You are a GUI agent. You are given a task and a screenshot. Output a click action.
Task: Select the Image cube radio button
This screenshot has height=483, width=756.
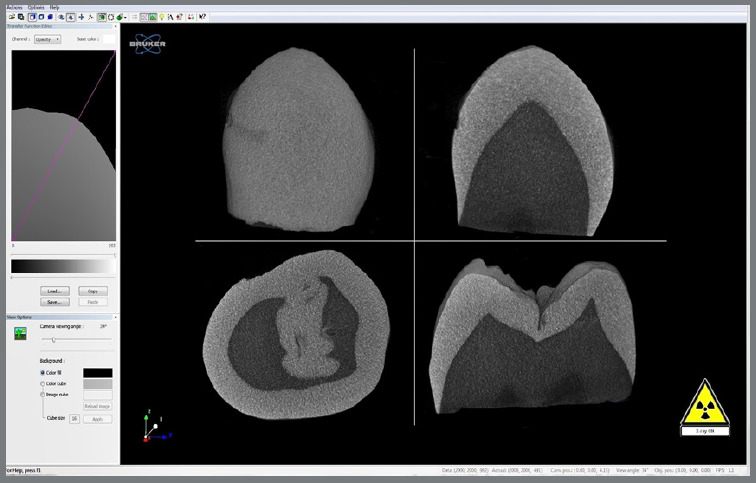tap(42, 394)
